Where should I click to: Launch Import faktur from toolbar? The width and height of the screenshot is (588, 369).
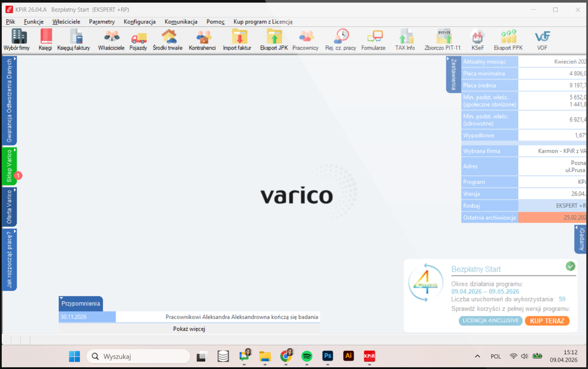click(237, 40)
